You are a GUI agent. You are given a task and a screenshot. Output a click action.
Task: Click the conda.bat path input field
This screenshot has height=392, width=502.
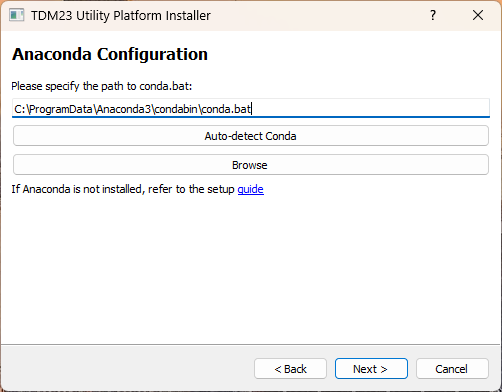coord(251,108)
